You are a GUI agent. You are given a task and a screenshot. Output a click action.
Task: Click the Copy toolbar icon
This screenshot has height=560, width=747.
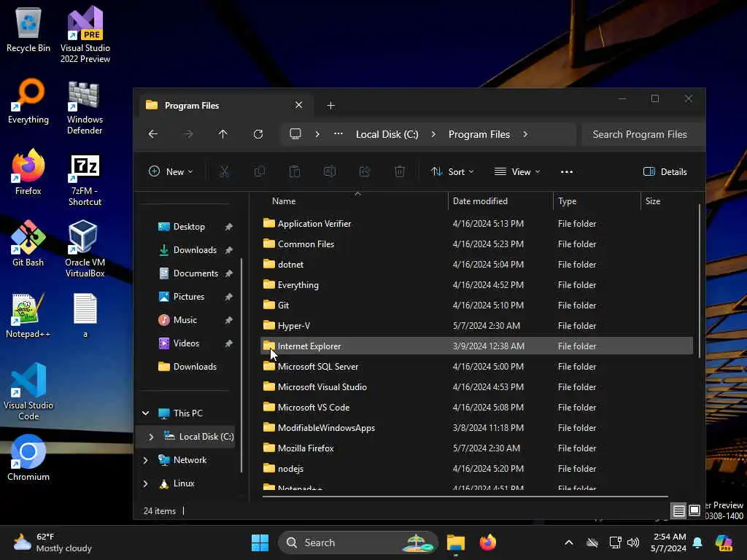(x=260, y=171)
